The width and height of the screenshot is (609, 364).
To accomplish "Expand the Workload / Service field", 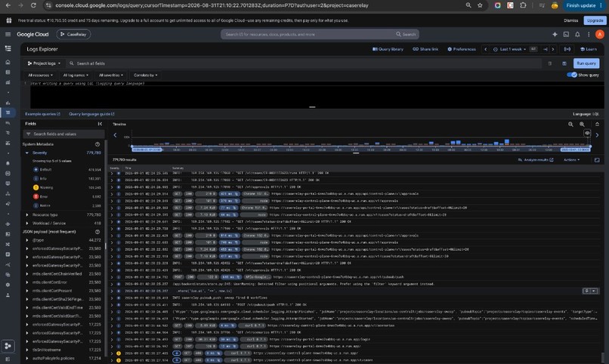I will [x=26, y=223].
